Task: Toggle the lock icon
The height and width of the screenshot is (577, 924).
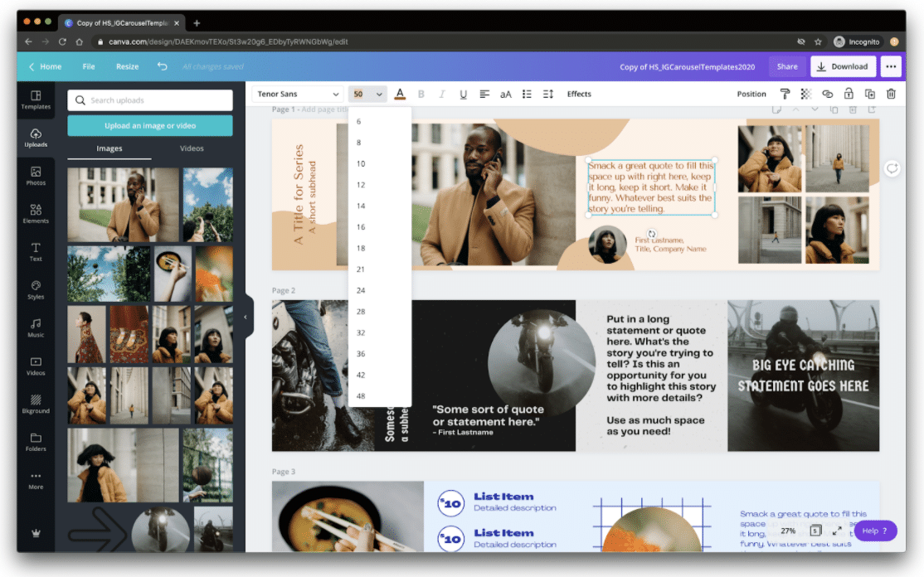Action: [x=849, y=94]
